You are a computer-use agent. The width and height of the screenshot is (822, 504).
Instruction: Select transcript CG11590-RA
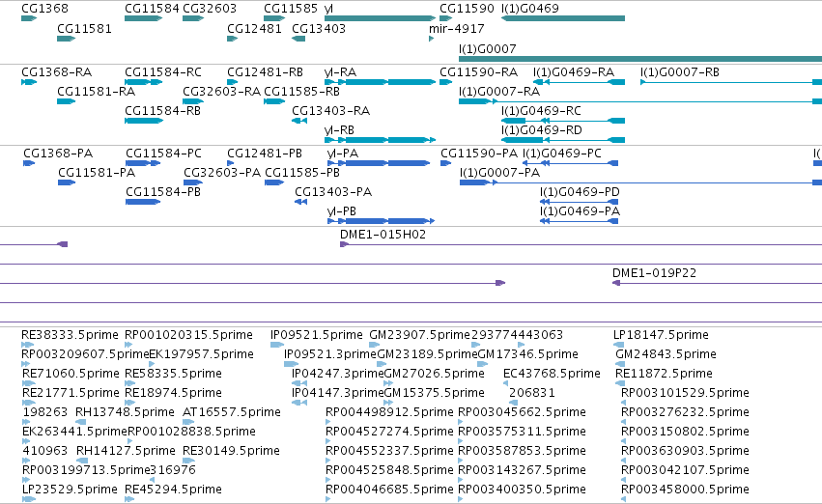[445, 82]
